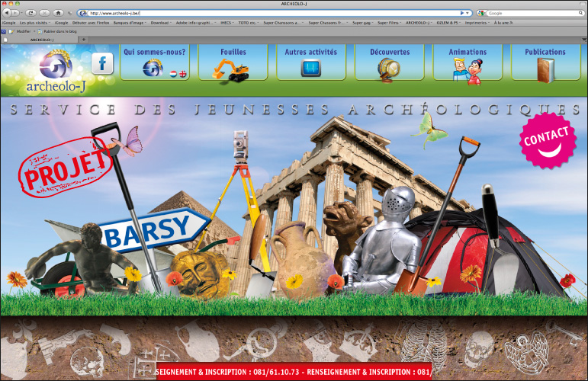Click the go arrow in the address bar

point(462,13)
